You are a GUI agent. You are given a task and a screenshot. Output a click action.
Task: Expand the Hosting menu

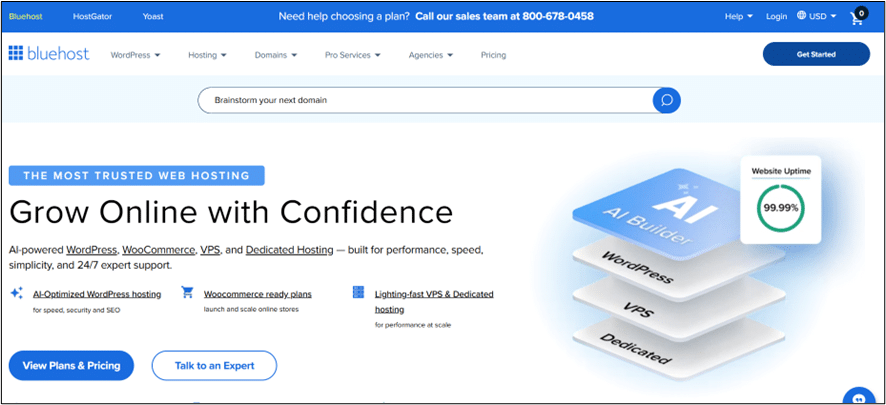tap(207, 55)
